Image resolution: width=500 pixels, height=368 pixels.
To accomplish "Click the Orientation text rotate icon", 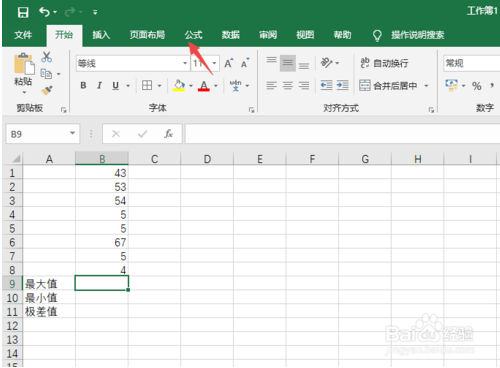I will pos(326,63).
